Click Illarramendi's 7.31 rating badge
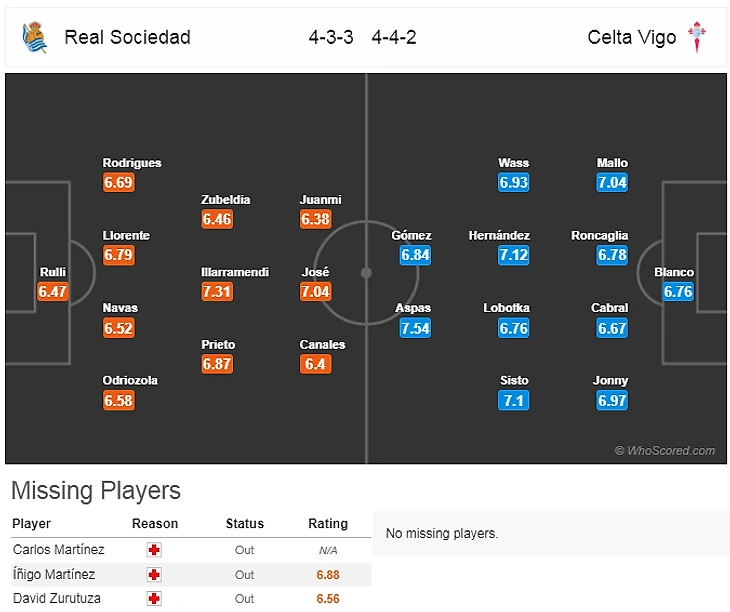Screen dimensions: 730x612 [217, 291]
